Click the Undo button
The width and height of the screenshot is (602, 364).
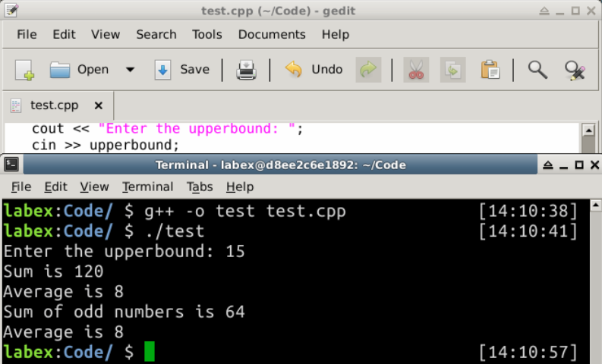point(314,70)
